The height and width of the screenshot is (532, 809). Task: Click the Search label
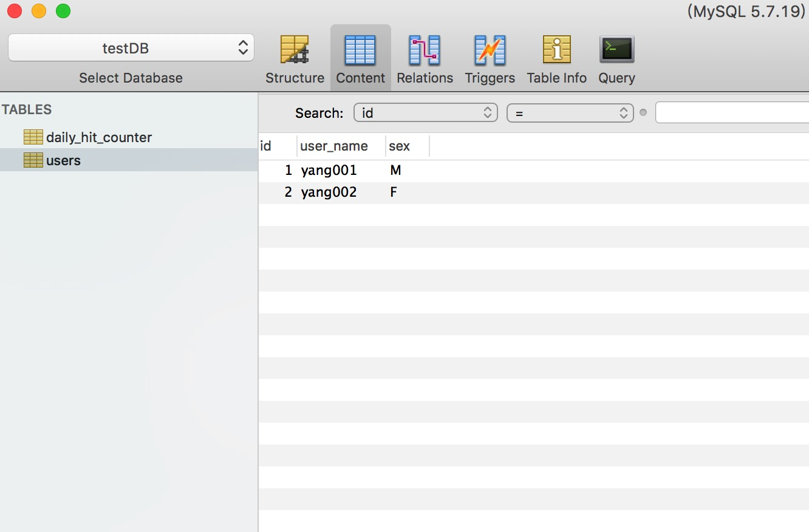(319, 113)
